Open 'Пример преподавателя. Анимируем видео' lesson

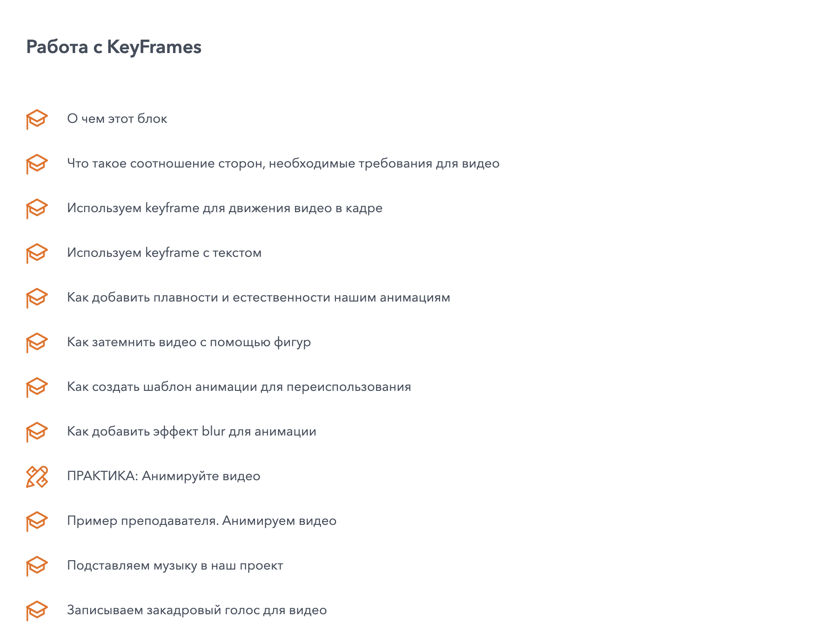201,521
